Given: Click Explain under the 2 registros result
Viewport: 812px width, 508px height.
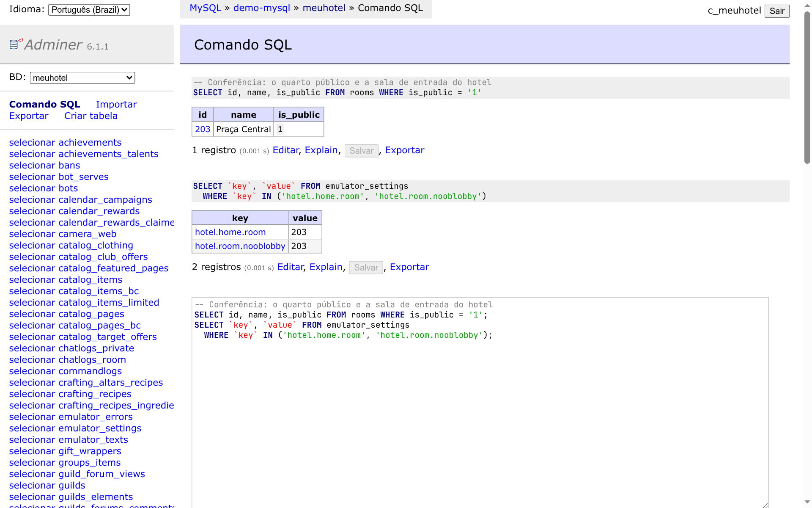Looking at the screenshot, I should click(x=326, y=267).
